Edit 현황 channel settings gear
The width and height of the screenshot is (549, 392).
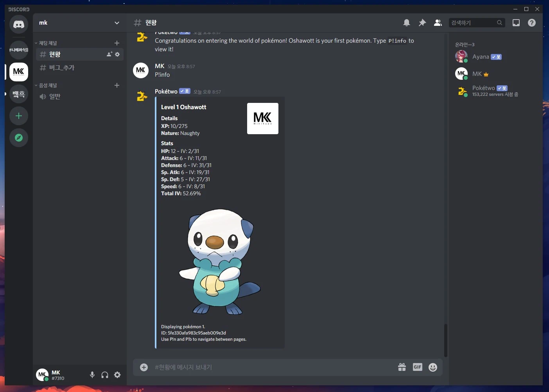(117, 54)
